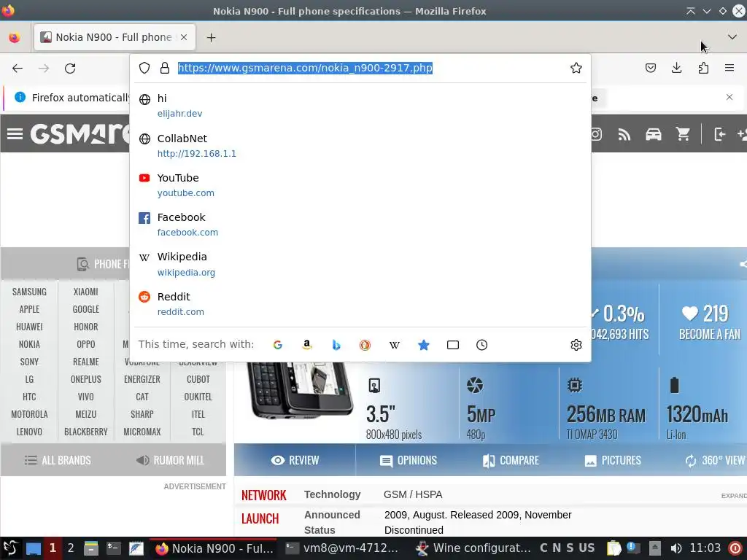Click the GSMArena Instagram icon
Screen dimensions: 747x560
click(x=597, y=134)
